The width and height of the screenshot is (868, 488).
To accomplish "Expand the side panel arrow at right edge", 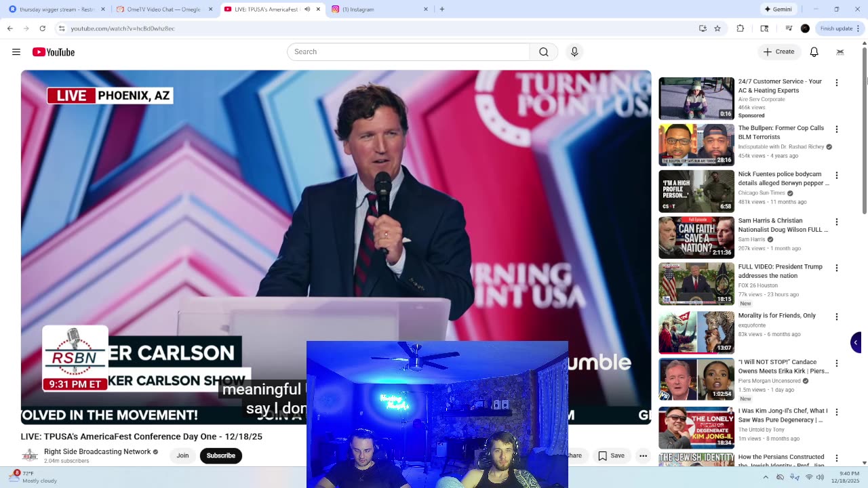I will [856, 342].
